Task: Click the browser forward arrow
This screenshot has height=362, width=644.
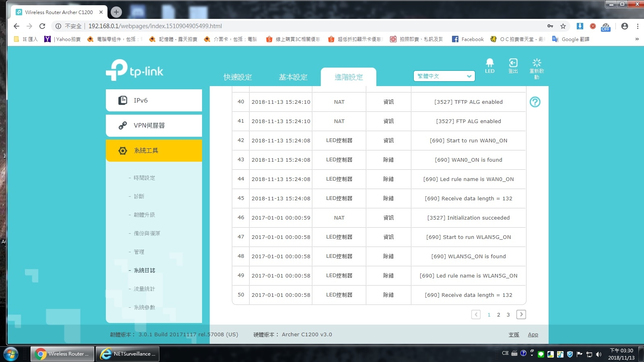Action: pos(29,26)
